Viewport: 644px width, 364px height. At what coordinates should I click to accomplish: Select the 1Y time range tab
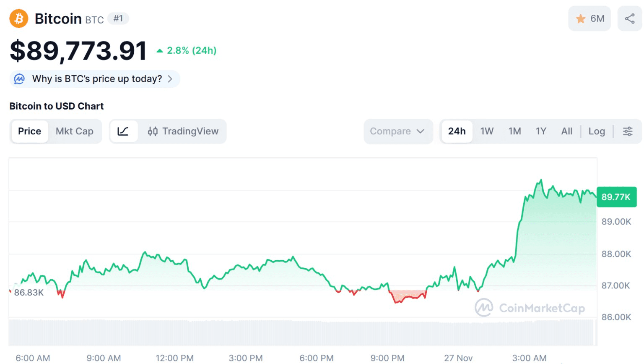pyautogui.click(x=541, y=131)
